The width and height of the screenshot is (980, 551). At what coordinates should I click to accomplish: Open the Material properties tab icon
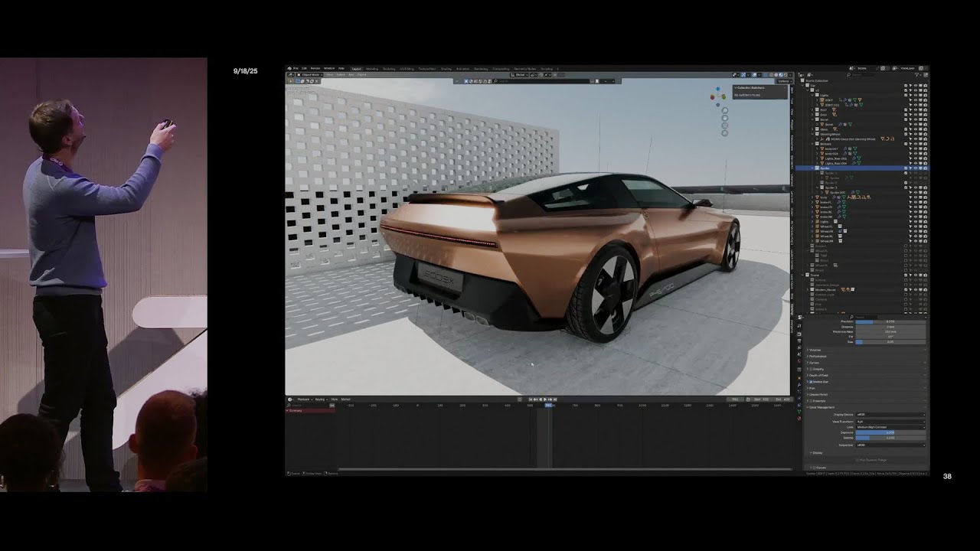(x=799, y=419)
